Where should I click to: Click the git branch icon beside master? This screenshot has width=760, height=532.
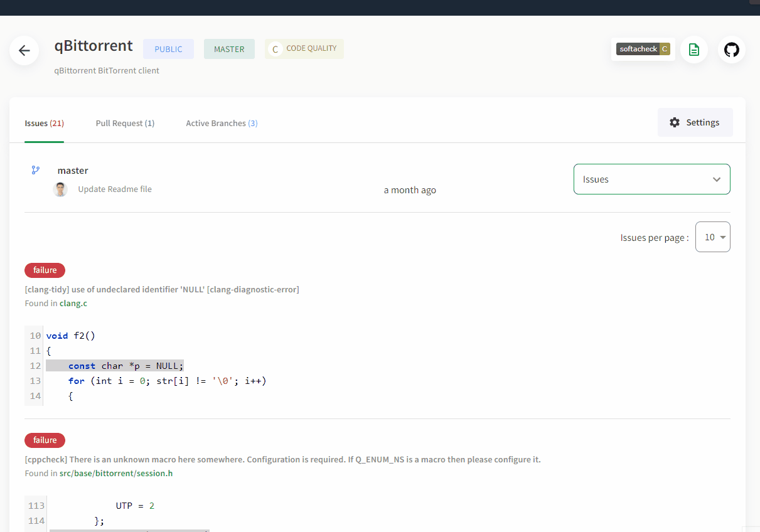coord(36,170)
